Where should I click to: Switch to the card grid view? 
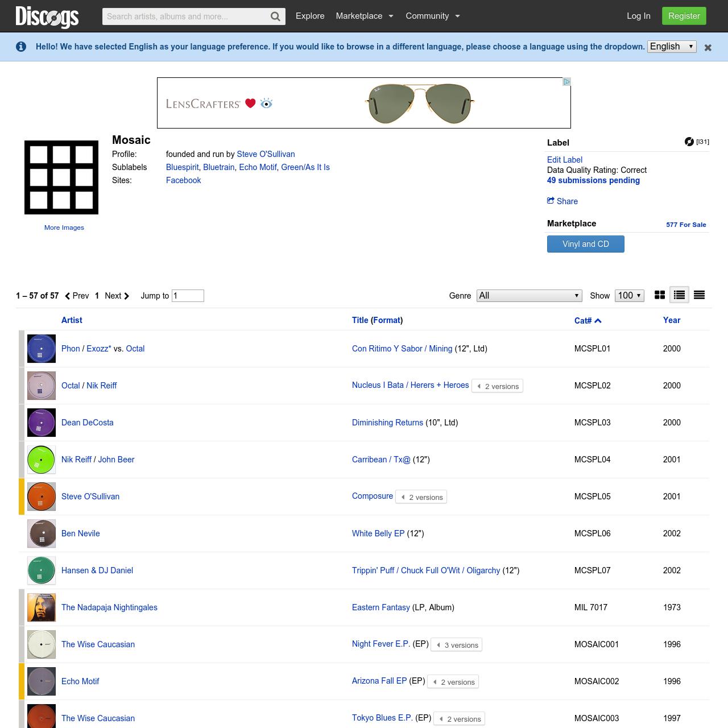coord(660,295)
